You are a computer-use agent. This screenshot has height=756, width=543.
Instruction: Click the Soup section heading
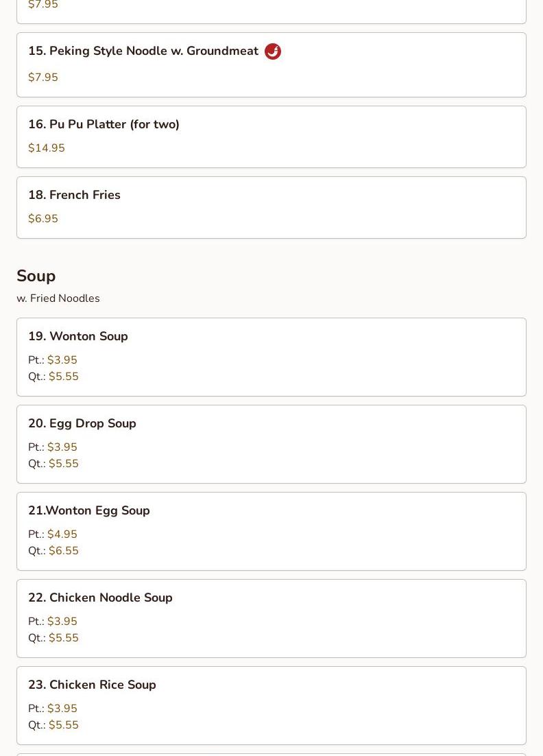point(36,276)
